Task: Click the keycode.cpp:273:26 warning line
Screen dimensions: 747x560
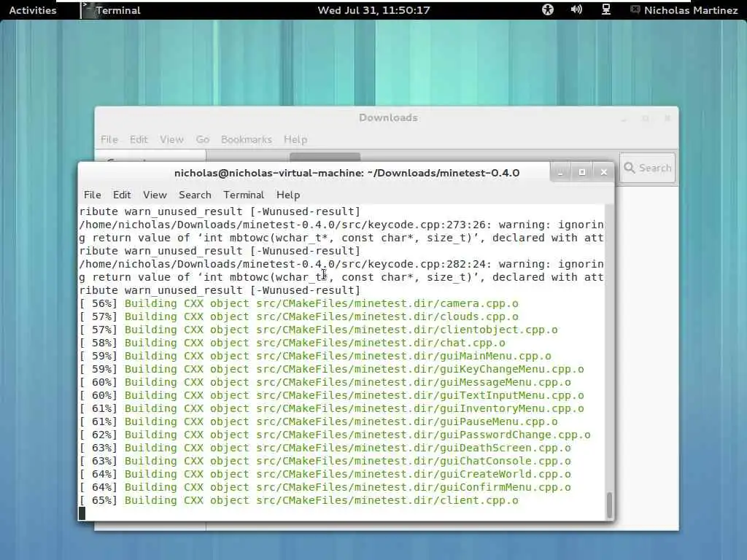Action: click(341, 225)
